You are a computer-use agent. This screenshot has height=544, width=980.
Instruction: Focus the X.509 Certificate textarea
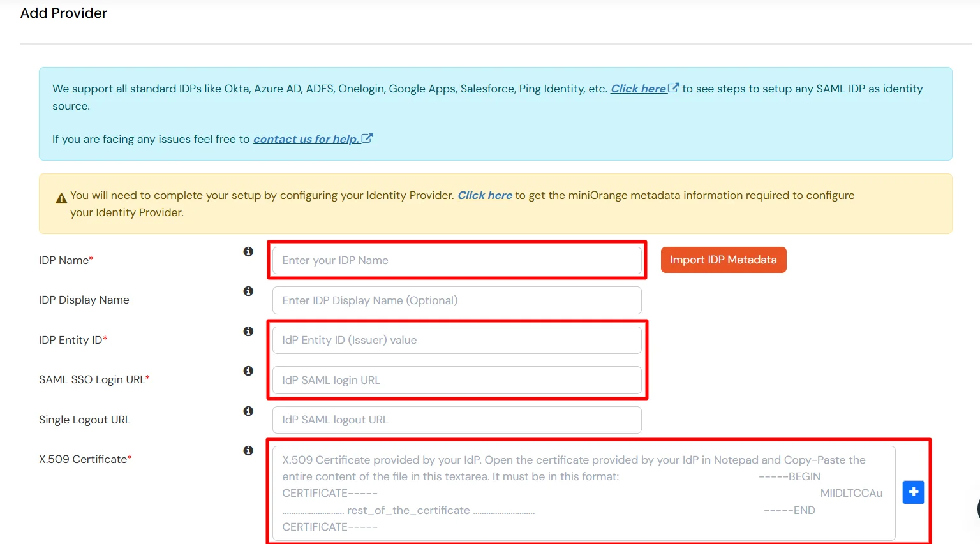click(584, 493)
